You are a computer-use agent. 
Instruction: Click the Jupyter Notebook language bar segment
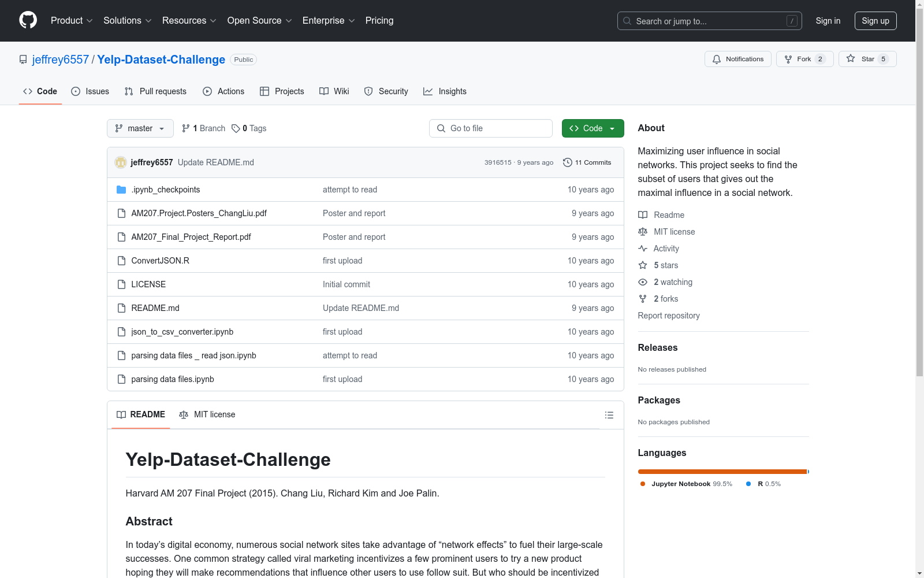click(x=722, y=472)
